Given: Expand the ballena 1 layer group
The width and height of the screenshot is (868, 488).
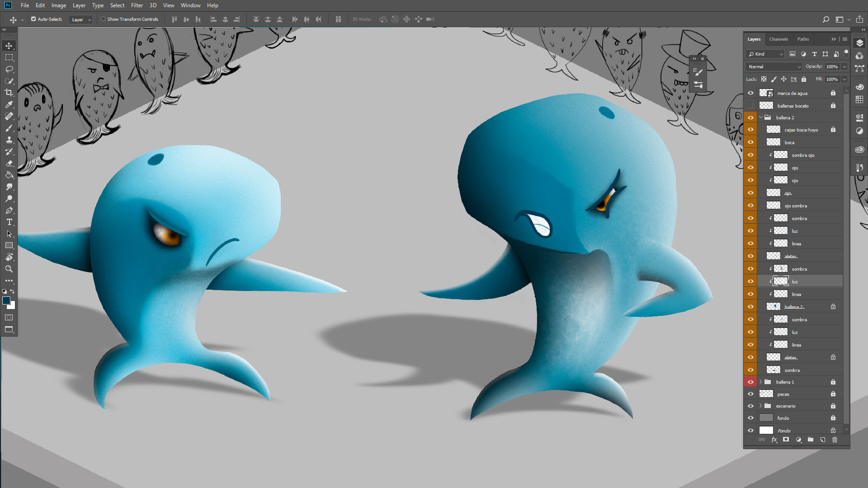Looking at the screenshot, I should click(760, 382).
